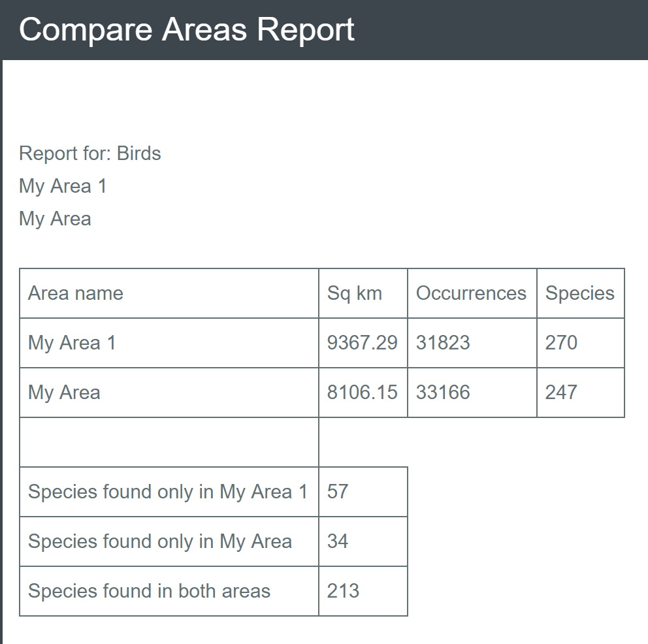Select the 'Area name' column header
648x644 pixels.
coord(76,293)
